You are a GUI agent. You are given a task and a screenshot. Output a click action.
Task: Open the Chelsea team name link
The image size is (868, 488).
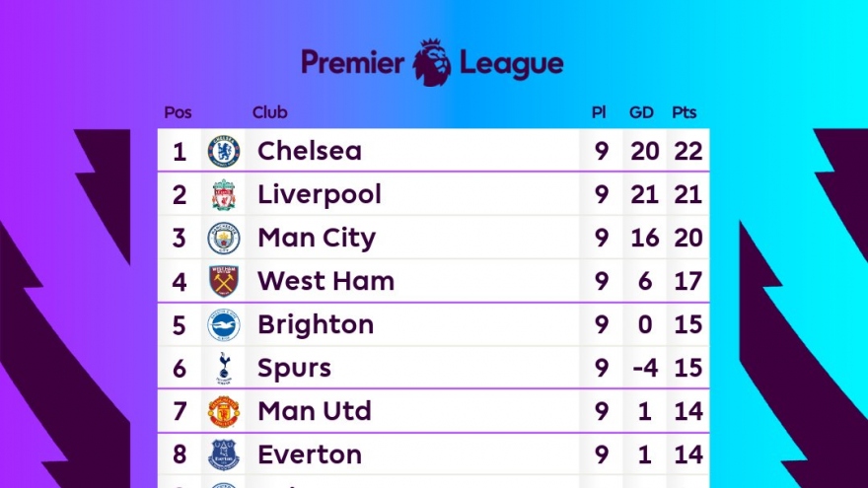coord(309,152)
